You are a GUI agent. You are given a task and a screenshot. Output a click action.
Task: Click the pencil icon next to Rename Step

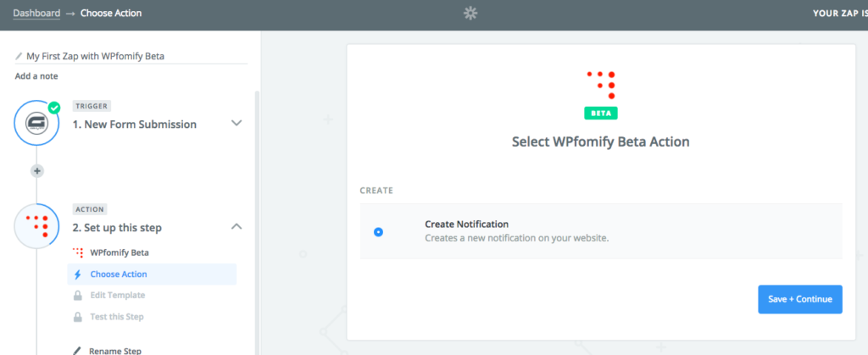tap(77, 351)
